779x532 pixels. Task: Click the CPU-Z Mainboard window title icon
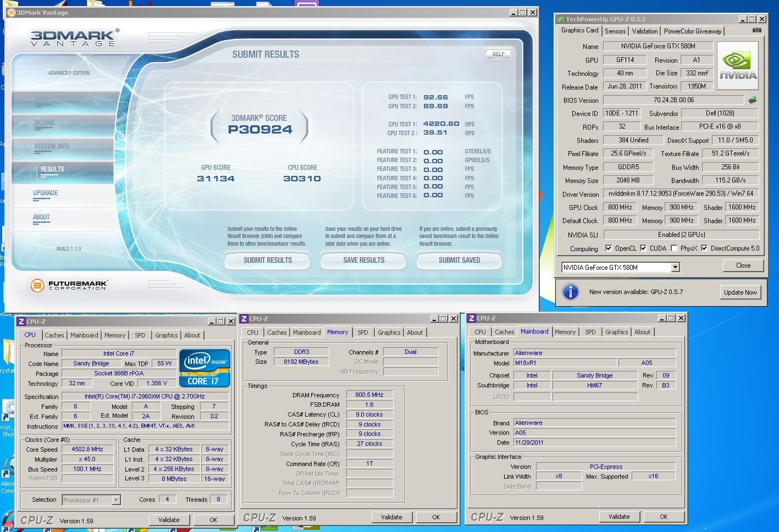pos(472,318)
